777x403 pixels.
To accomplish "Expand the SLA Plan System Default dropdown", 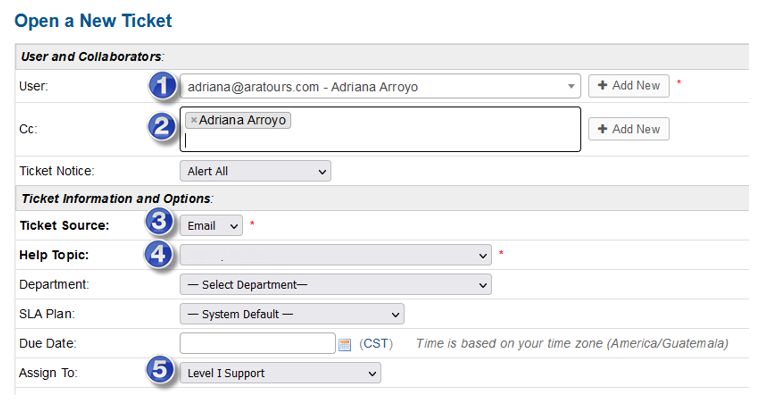I will 291,314.
